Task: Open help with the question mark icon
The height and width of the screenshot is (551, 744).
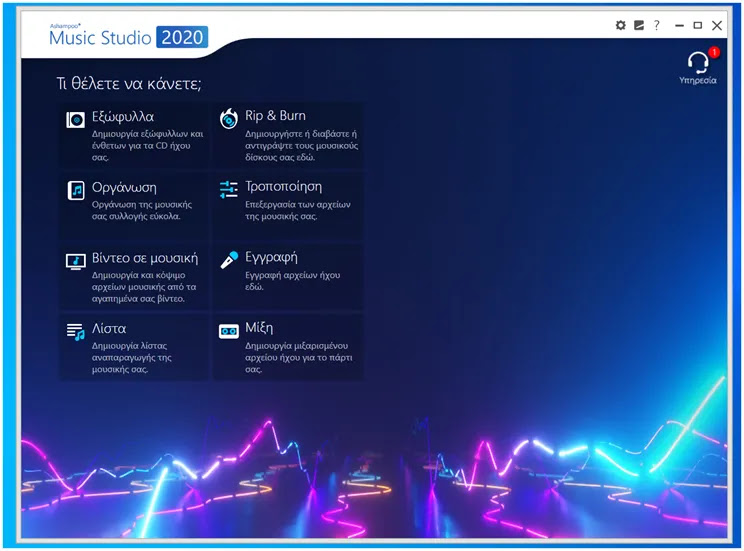Action: [657, 25]
